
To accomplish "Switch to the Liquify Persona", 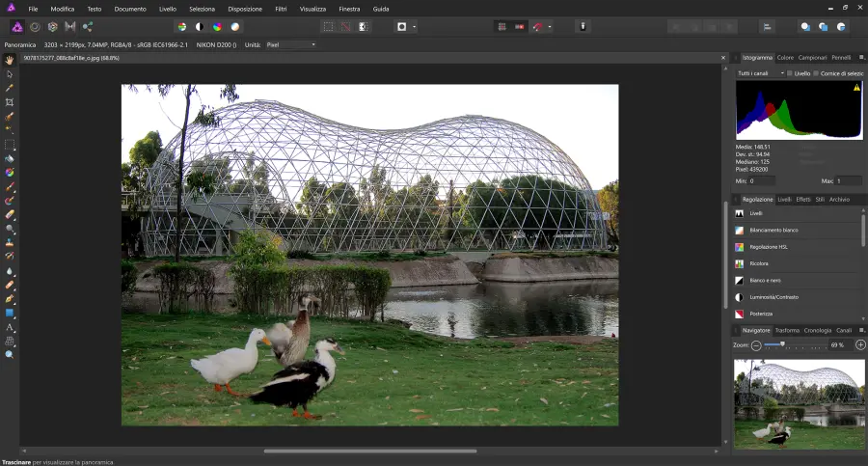I will pyautogui.click(x=35, y=27).
